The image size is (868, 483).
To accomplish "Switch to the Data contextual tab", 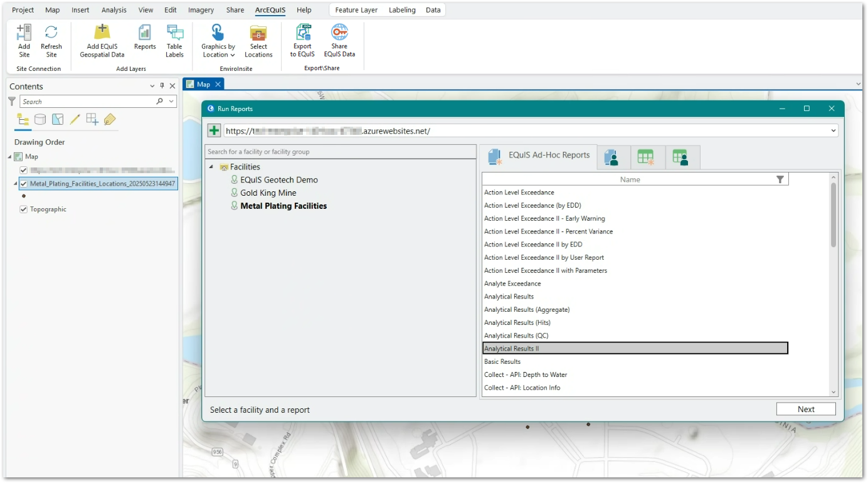I will tap(433, 10).
